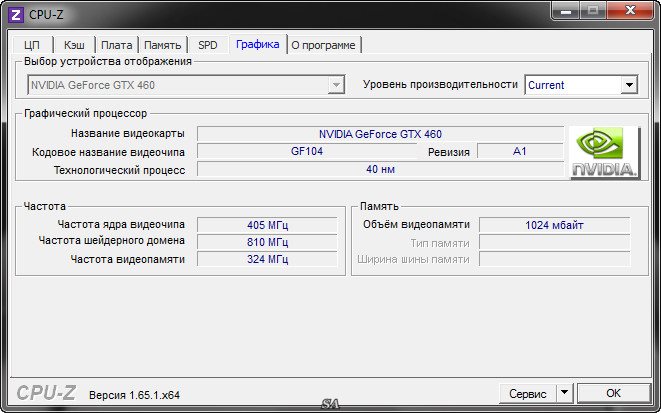Click the Частота шейдерного домена label
The image size is (661, 413).
click(x=112, y=241)
